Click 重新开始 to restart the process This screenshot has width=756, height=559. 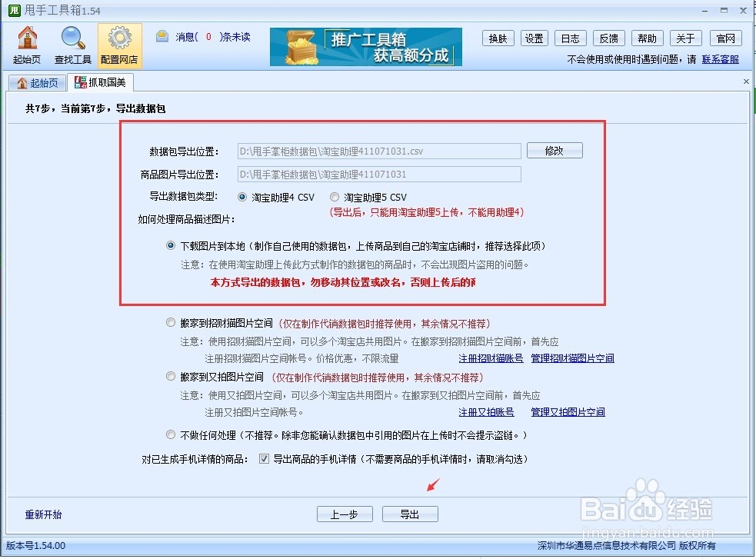(x=42, y=514)
